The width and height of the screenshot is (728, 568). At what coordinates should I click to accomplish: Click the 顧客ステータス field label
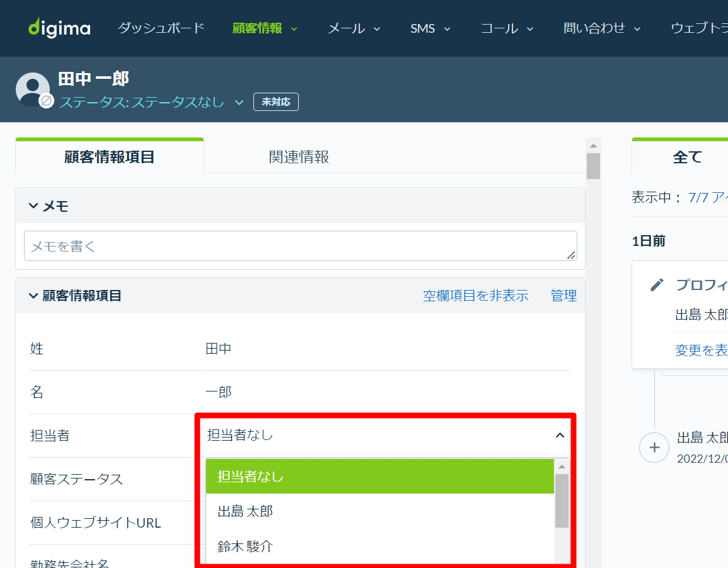pos(77,478)
